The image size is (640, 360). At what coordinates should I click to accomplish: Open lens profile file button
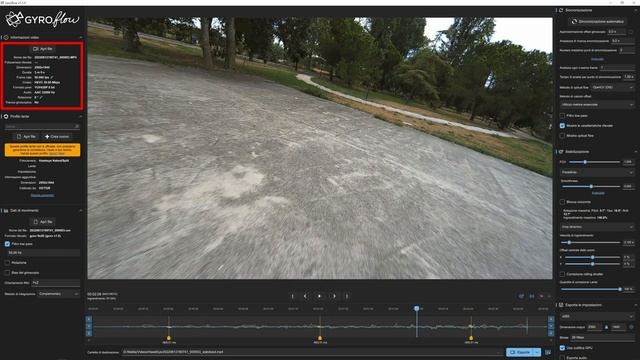(x=26, y=137)
